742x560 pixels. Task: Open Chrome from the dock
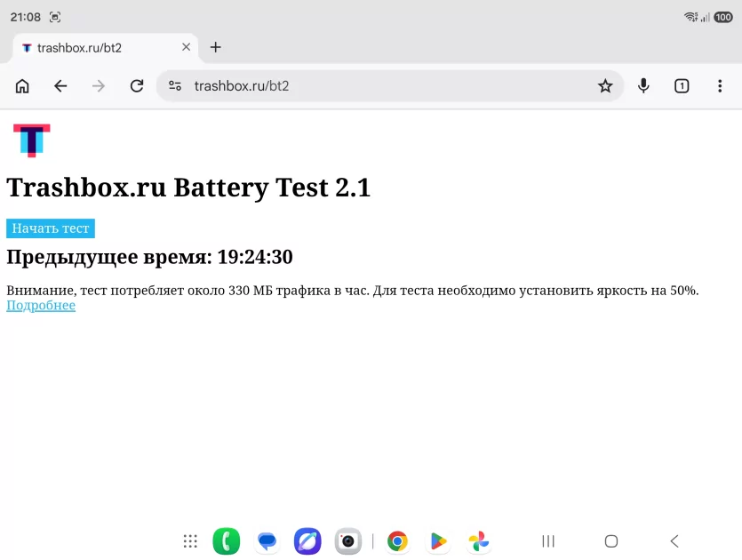pos(397,540)
